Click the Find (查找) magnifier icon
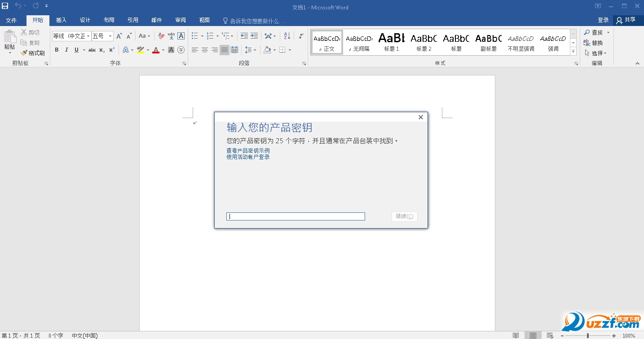644x339 pixels. click(587, 32)
